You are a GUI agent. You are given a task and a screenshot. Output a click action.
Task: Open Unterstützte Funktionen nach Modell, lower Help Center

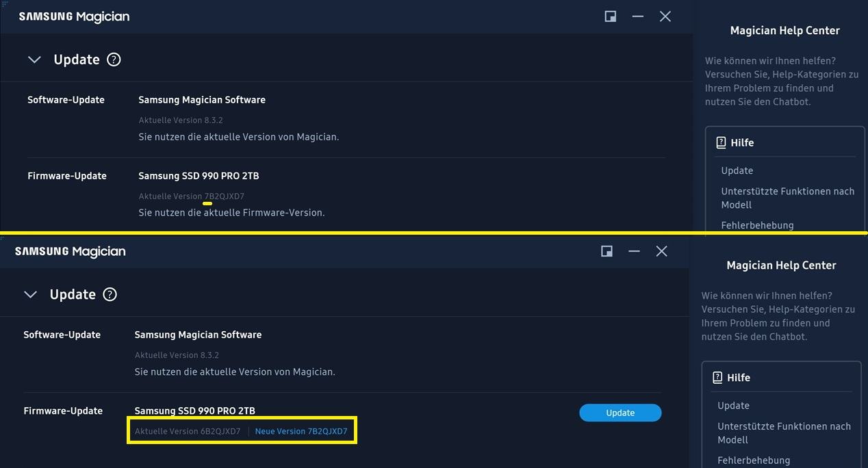[784, 432]
